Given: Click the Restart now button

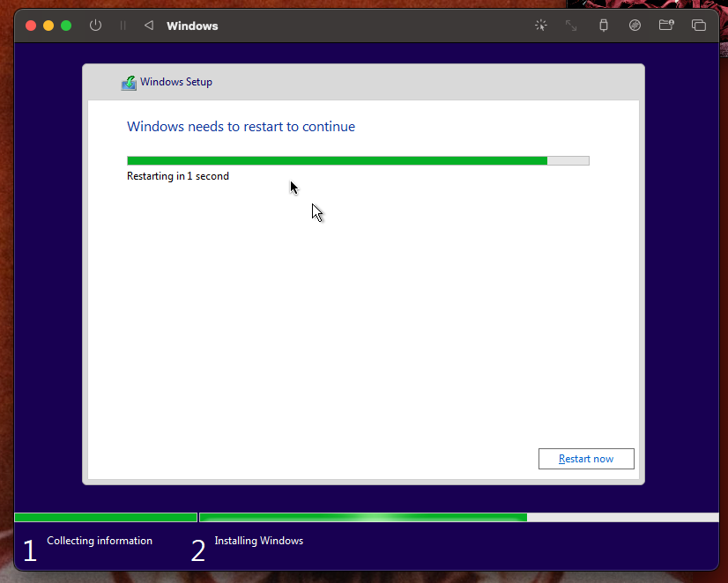Looking at the screenshot, I should coord(586,459).
